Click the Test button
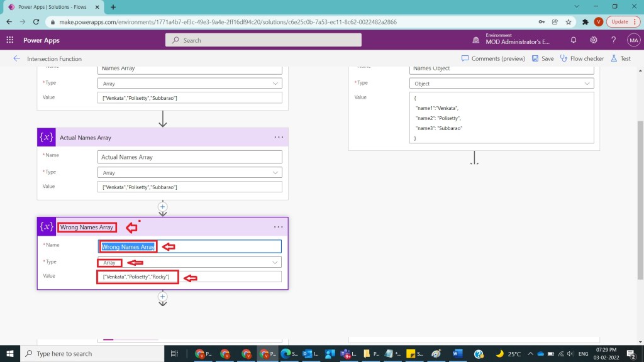The width and height of the screenshot is (644, 362). [620, 58]
